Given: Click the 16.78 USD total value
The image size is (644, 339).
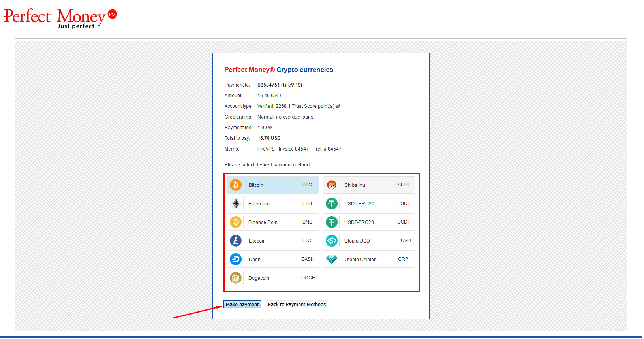Looking at the screenshot, I should [x=269, y=138].
